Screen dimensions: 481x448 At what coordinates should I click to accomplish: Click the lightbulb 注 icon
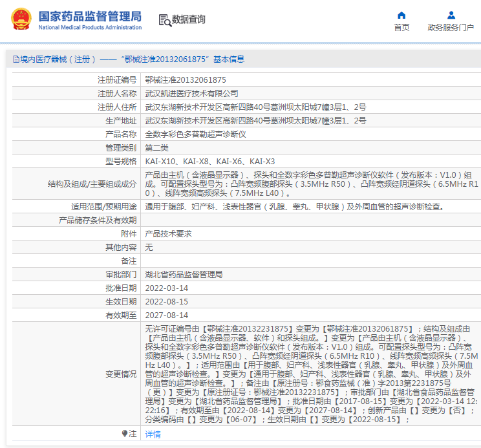point(125,433)
